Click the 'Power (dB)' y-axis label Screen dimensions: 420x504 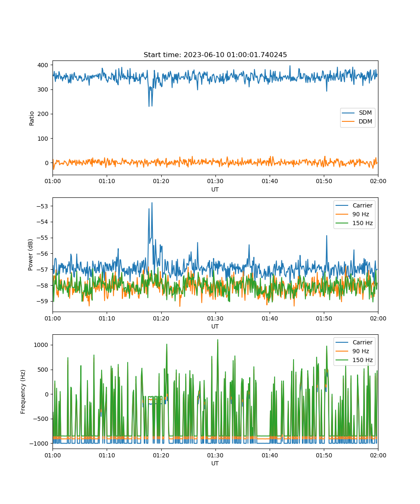(31, 255)
